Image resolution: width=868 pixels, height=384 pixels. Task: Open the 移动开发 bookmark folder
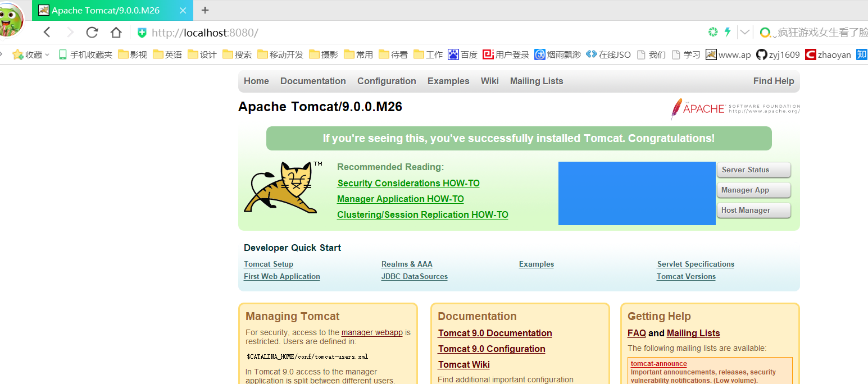tap(280, 54)
